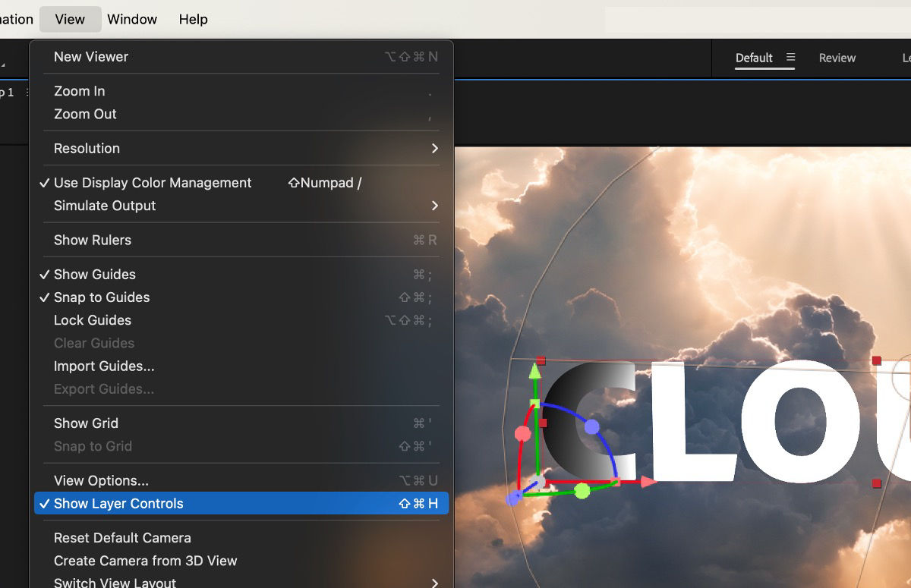Viewport: 911px width, 588px height.
Task: Click the green scale dot on the gizmo
Action: click(582, 491)
